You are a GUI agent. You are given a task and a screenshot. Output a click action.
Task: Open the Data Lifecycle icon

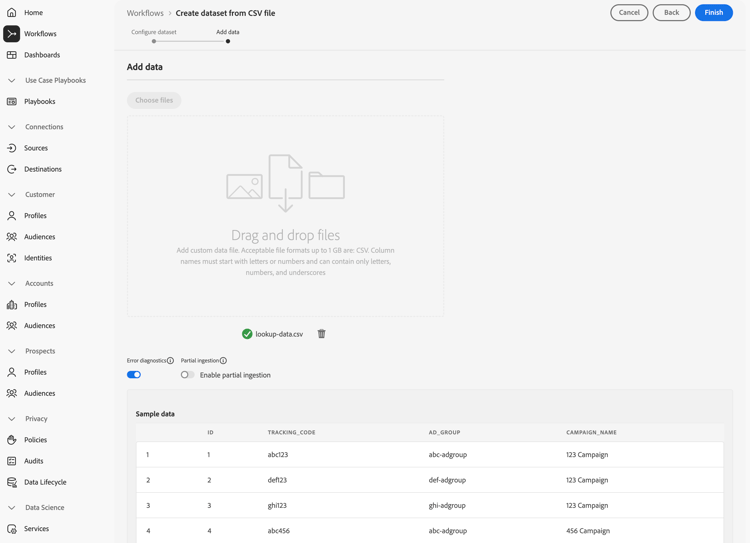point(12,482)
